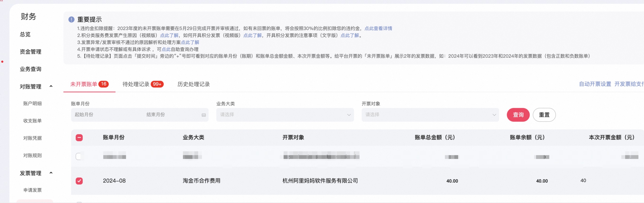Click 点此了解 link after 注意事项（文字版）

350,35
